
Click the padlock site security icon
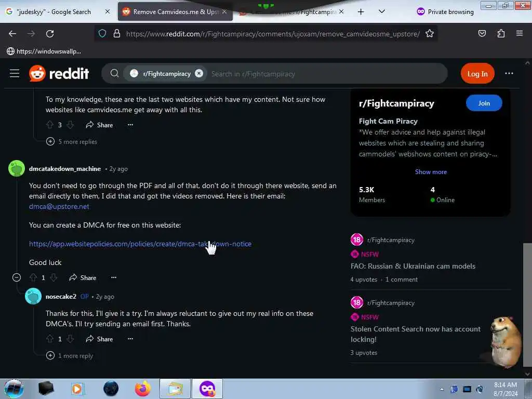pyautogui.click(x=117, y=33)
